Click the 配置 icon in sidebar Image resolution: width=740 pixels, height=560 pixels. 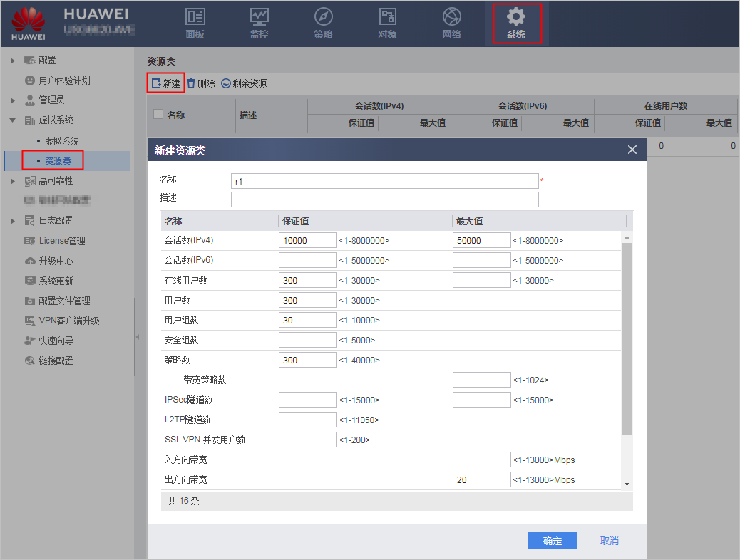pos(30,61)
